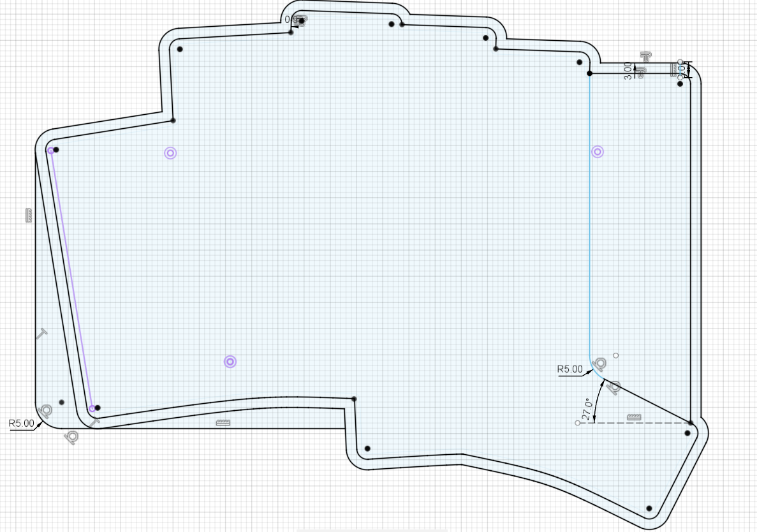Viewport: 757px width, 532px height.
Task: Click the perpendicular constraint glyph between the top-right edges
Action: tap(640, 71)
